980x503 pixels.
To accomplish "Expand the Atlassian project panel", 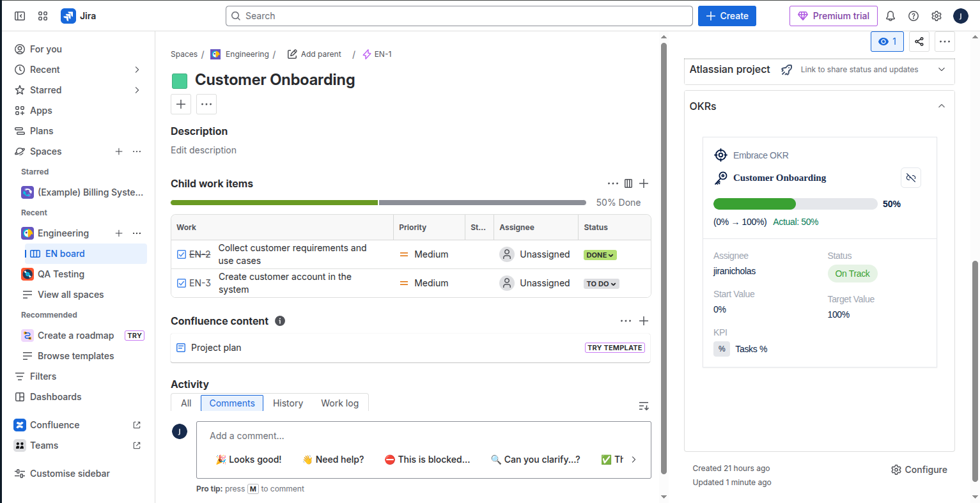I will [942, 70].
